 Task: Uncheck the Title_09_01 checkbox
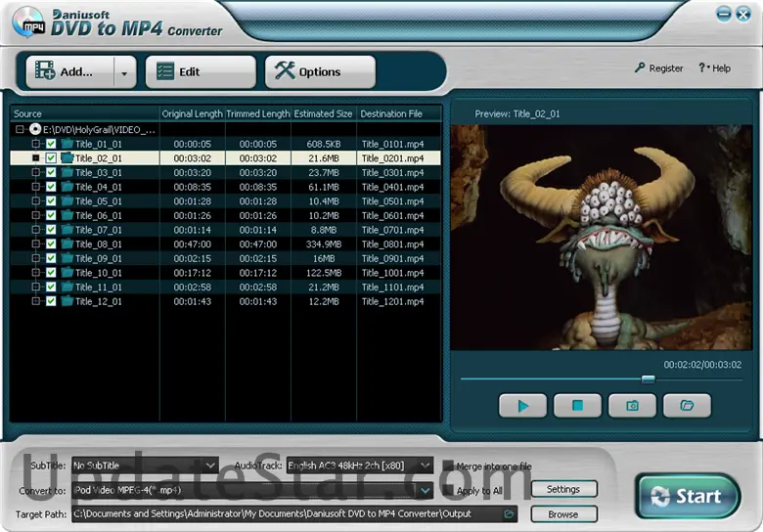(x=51, y=258)
